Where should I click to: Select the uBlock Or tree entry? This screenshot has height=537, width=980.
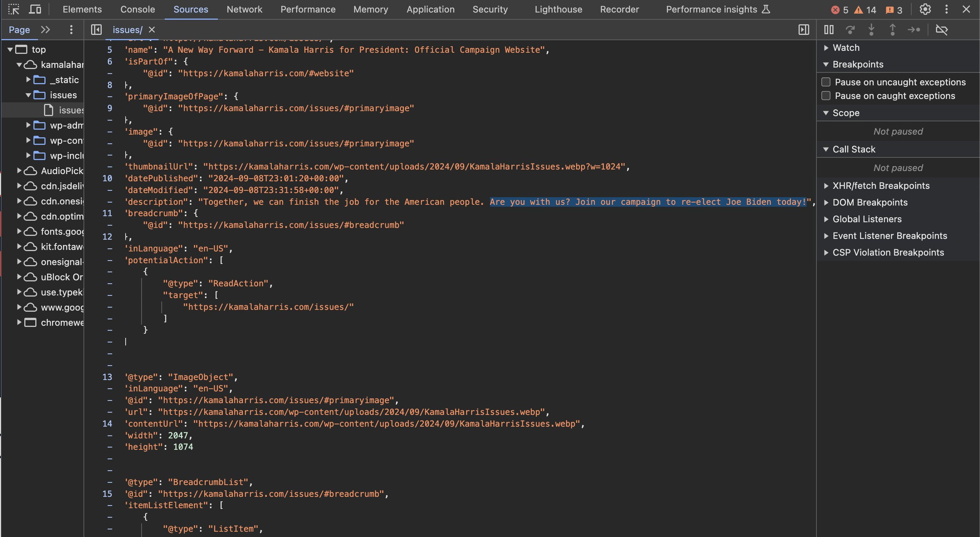pyautogui.click(x=62, y=277)
